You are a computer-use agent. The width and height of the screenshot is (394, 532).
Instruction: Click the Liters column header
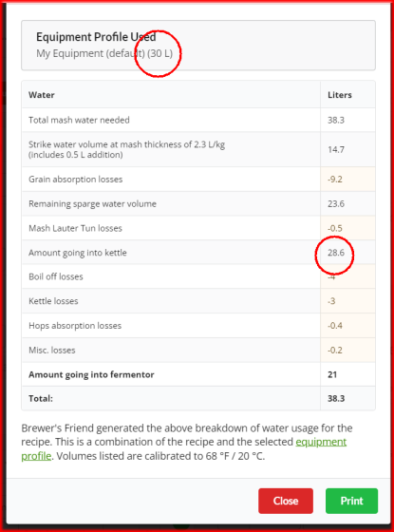340,95
